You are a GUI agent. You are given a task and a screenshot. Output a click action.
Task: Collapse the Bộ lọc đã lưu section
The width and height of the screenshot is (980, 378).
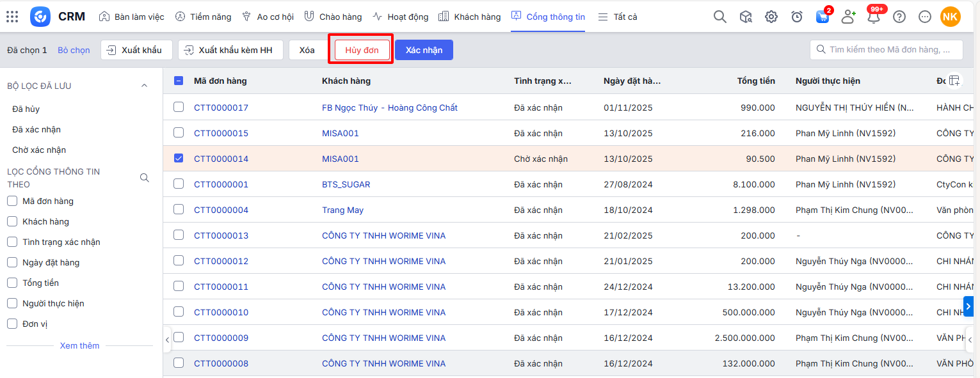144,86
